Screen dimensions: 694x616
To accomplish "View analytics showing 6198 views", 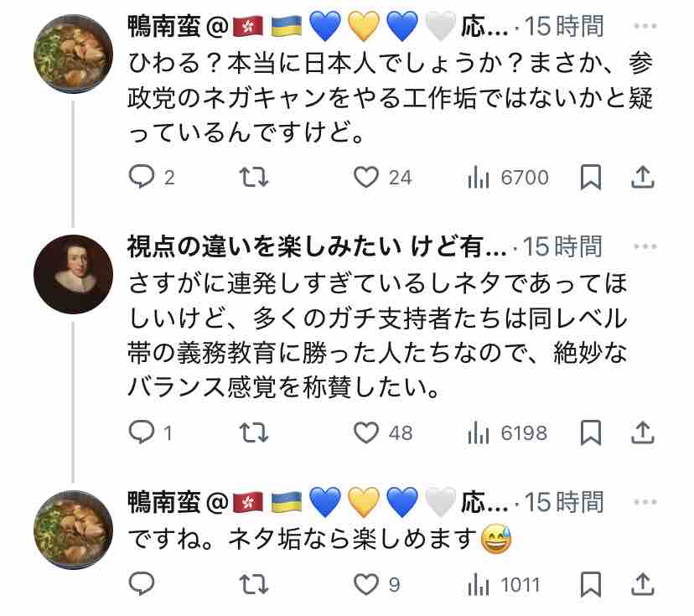I will 508,432.
